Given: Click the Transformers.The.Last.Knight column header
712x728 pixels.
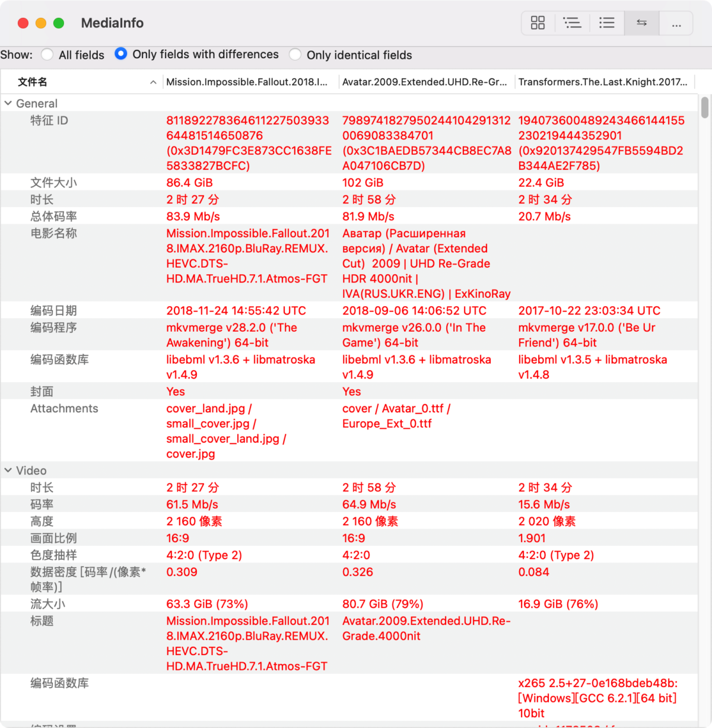Looking at the screenshot, I should click(x=605, y=82).
